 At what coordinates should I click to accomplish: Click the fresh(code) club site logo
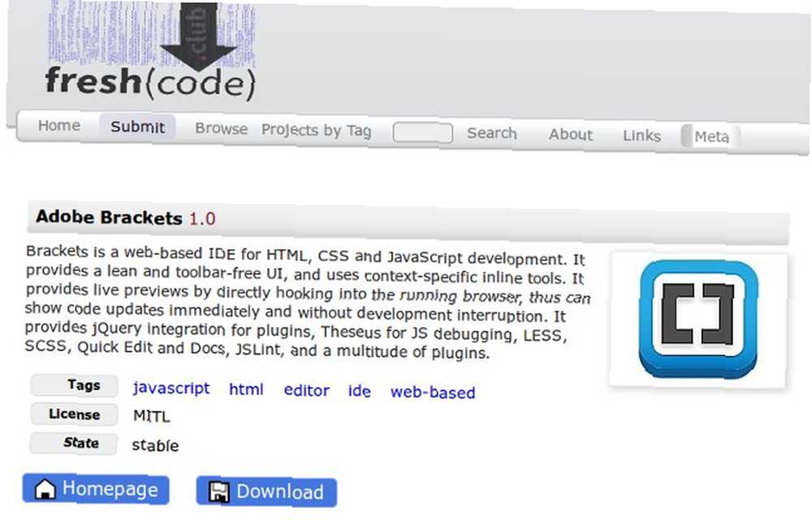tap(151, 51)
